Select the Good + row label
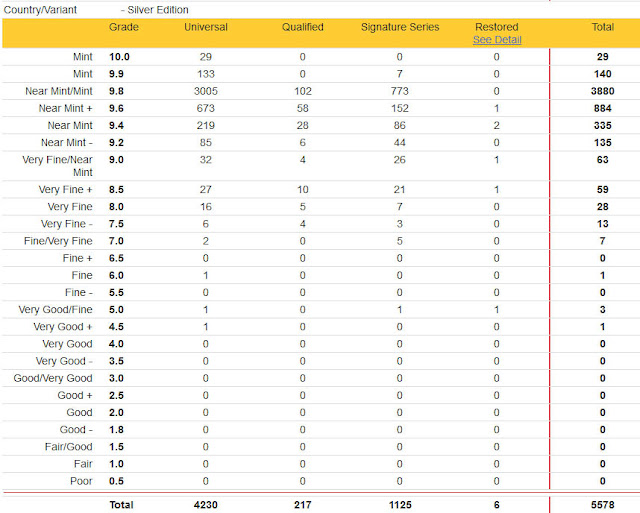The image size is (640, 513). tap(75, 395)
